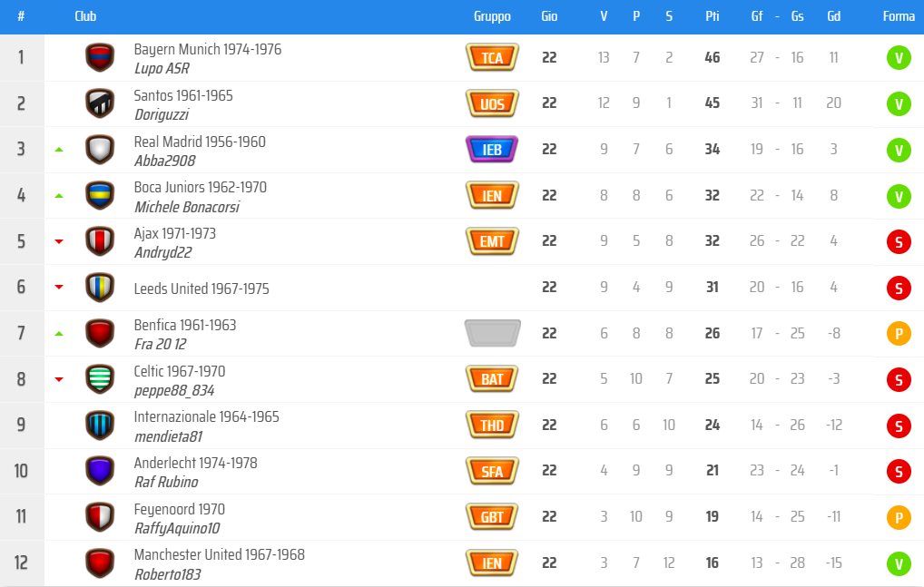
Task: Select the orange P form icon for Benfica
Action: coord(899,334)
